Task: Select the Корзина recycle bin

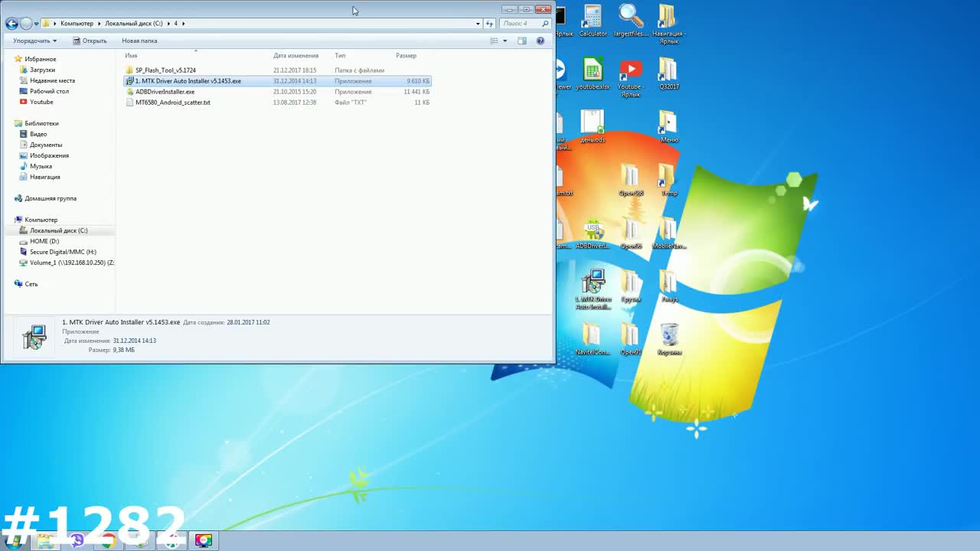Action: [669, 340]
